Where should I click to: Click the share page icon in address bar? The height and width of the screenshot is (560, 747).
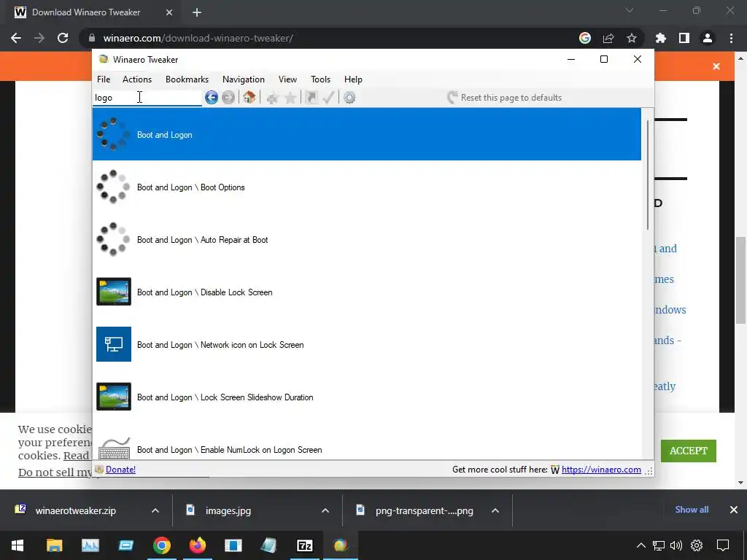608,38
